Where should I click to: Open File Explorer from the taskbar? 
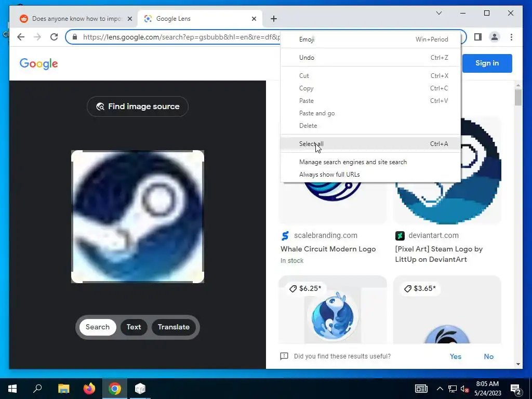[63, 389]
